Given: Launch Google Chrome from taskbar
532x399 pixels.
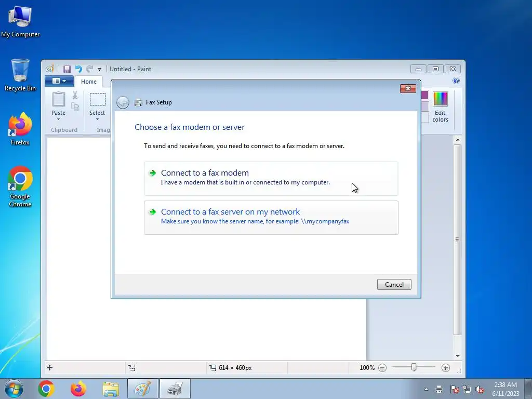Looking at the screenshot, I should click(46, 389).
